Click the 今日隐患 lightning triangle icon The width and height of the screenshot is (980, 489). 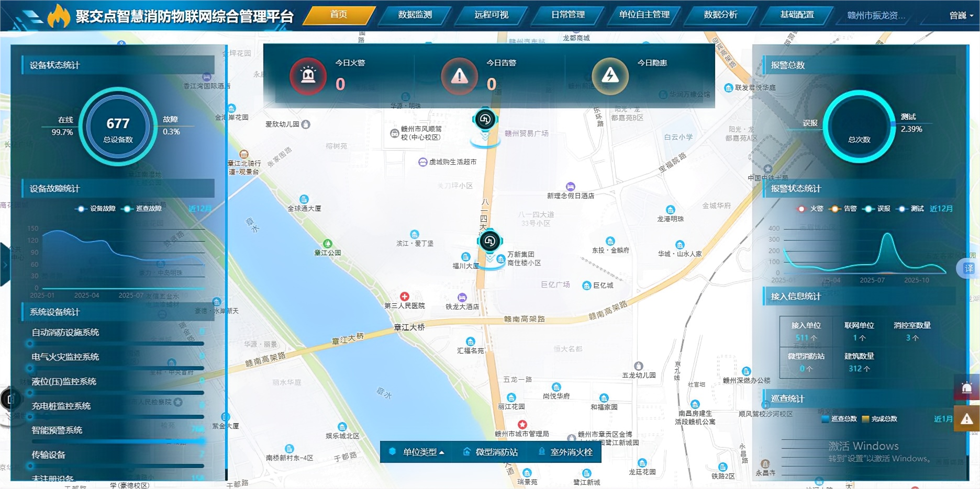(610, 76)
